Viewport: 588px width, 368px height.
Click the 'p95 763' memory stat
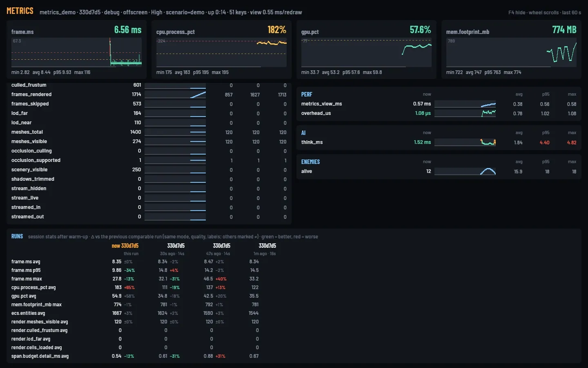coord(492,72)
